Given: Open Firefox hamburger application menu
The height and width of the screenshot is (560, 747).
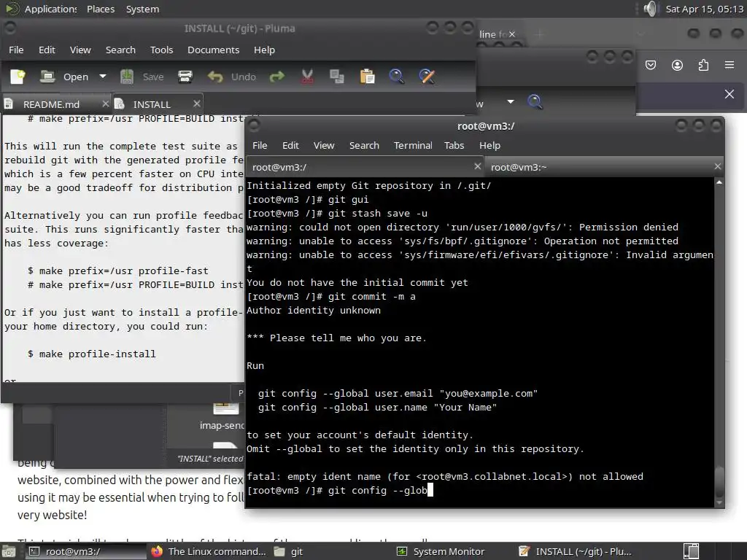Looking at the screenshot, I should point(729,65).
